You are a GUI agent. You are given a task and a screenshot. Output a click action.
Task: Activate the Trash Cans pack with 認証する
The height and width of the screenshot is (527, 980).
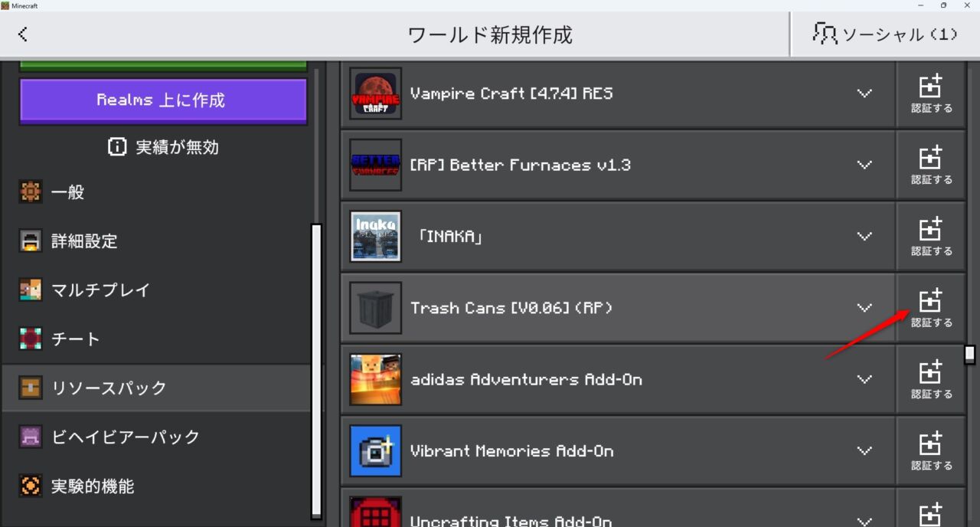(931, 308)
